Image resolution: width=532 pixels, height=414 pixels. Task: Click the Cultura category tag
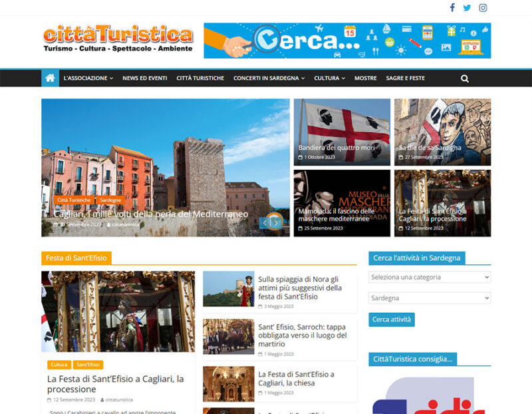[58, 365]
